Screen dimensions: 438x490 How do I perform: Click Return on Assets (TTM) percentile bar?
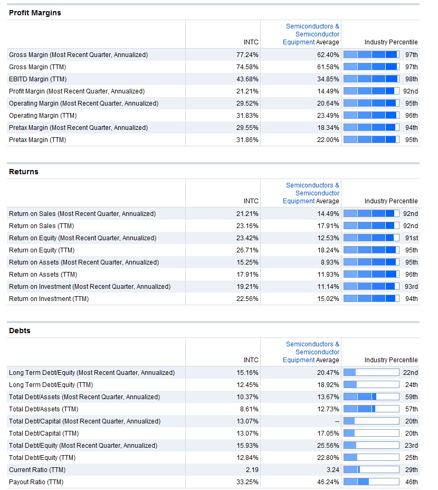point(371,274)
